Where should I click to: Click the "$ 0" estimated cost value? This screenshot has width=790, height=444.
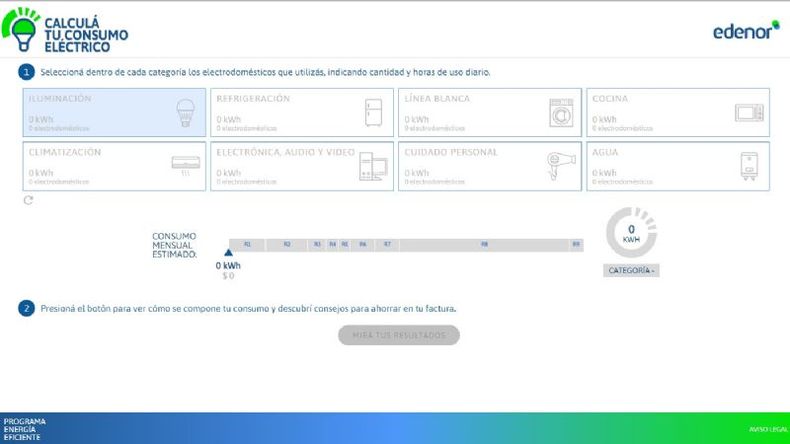(x=228, y=276)
